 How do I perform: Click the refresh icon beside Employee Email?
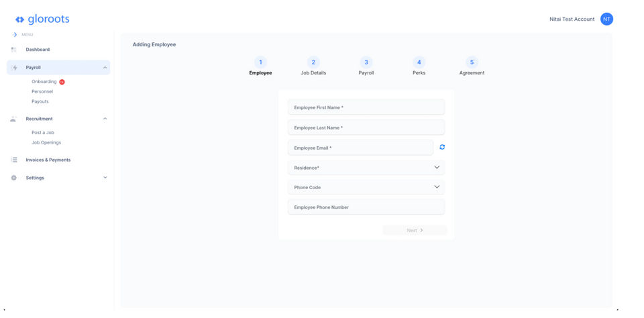coord(442,147)
